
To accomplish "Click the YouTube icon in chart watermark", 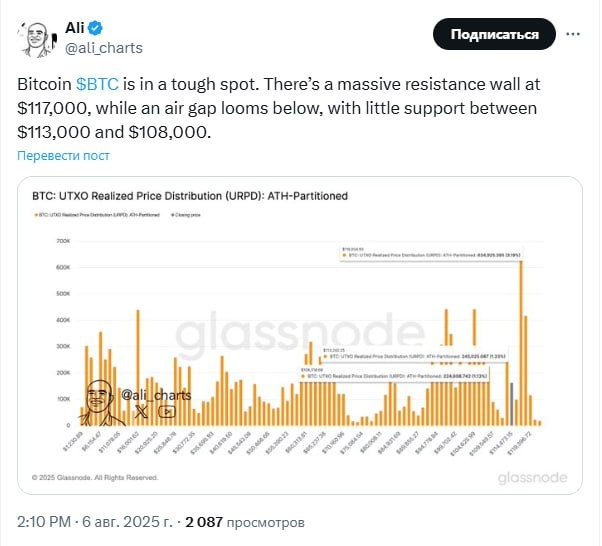I will tap(164, 410).
